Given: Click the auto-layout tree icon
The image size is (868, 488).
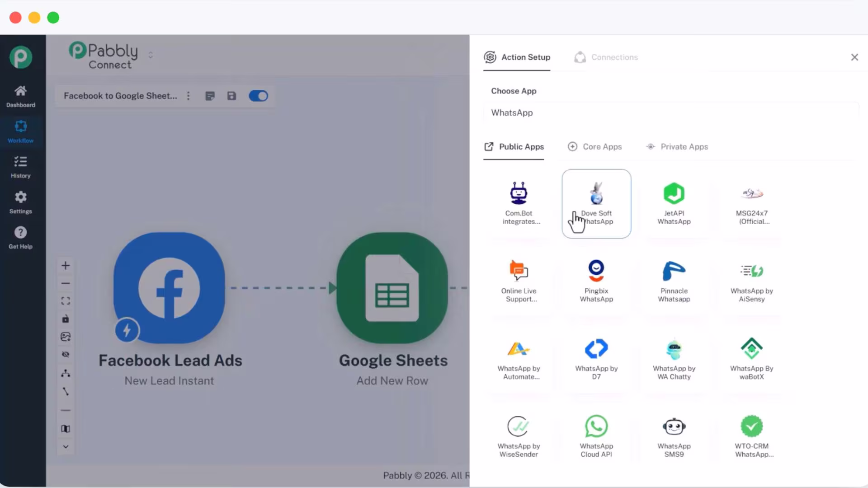Looking at the screenshot, I should click(x=66, y=373).
